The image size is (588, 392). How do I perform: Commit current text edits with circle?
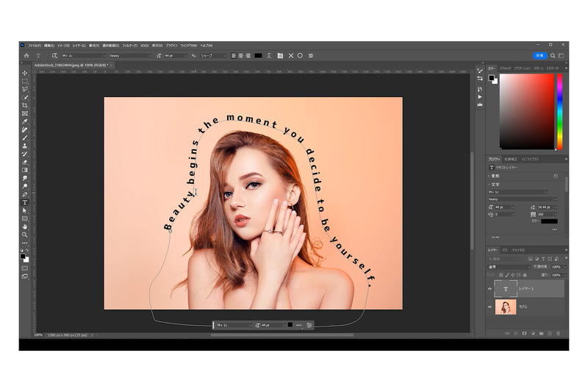click(300, 55)
